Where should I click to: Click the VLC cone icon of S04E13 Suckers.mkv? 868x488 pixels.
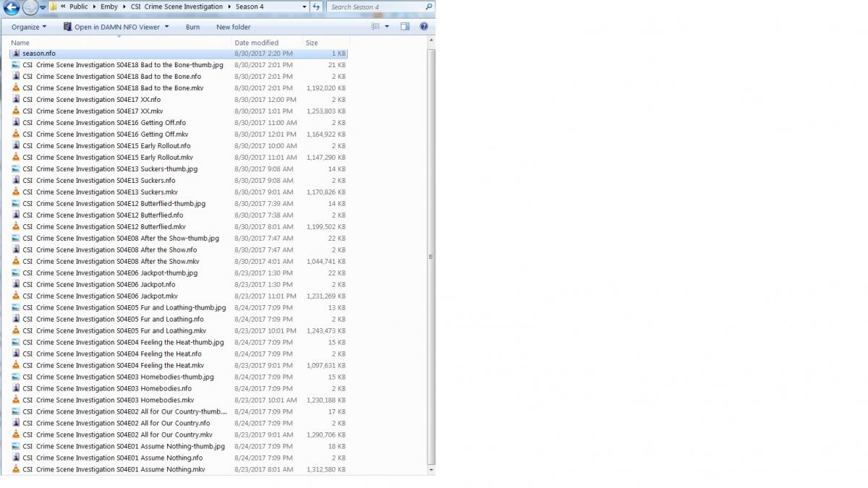(x=16, y=192)
